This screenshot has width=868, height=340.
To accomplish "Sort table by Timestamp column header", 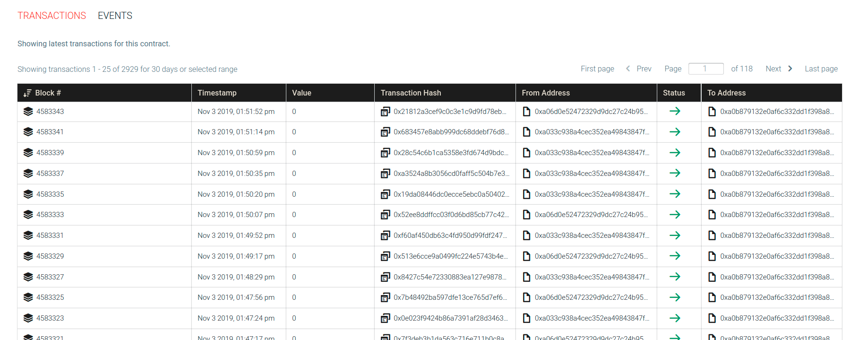I will [217, 93].
